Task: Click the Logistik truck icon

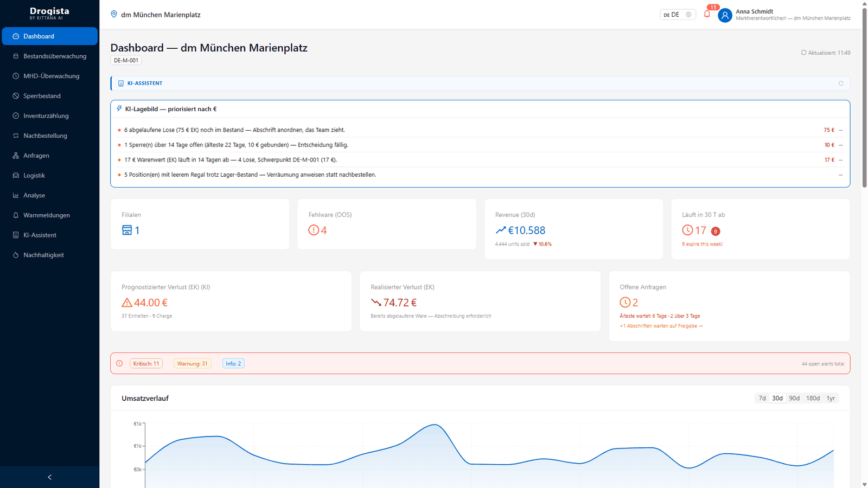Action: pos(16,176)
